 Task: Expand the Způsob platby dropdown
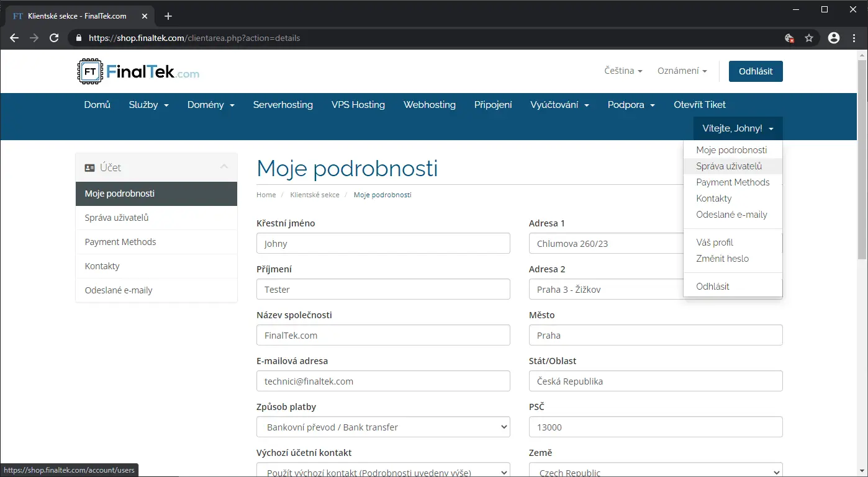point(383,427)
